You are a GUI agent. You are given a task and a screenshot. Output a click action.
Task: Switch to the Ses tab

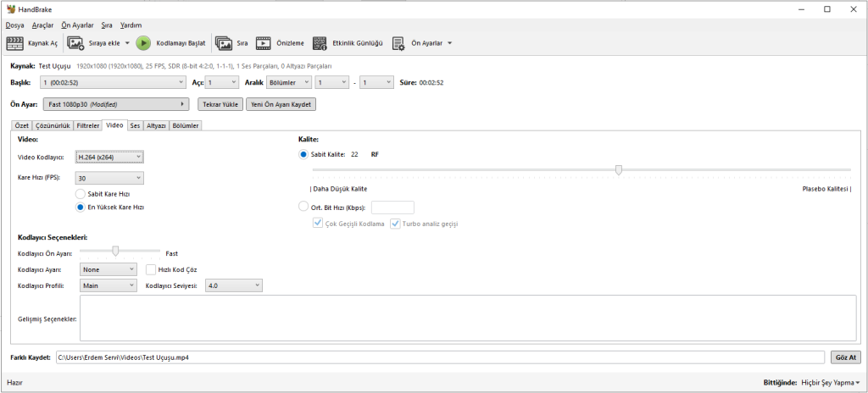coord(135,125)
